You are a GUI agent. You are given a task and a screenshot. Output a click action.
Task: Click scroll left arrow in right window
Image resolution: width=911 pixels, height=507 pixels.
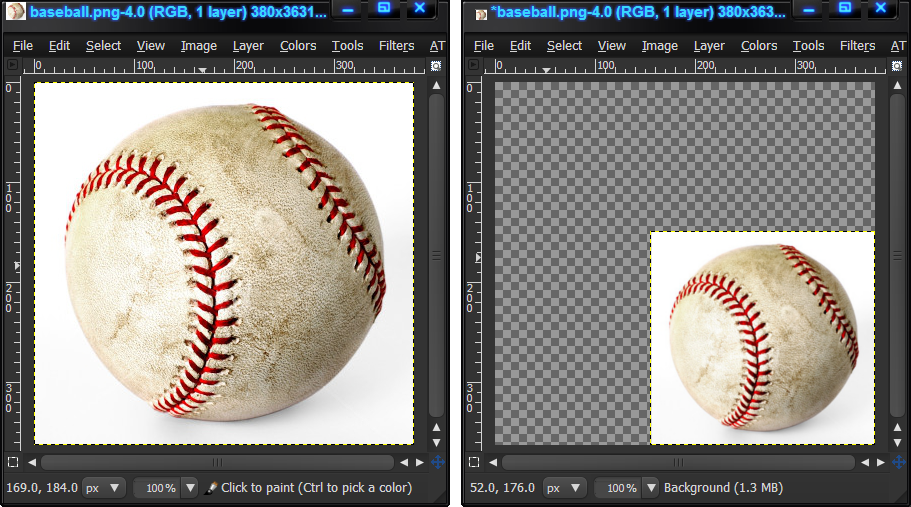(493, 462)
